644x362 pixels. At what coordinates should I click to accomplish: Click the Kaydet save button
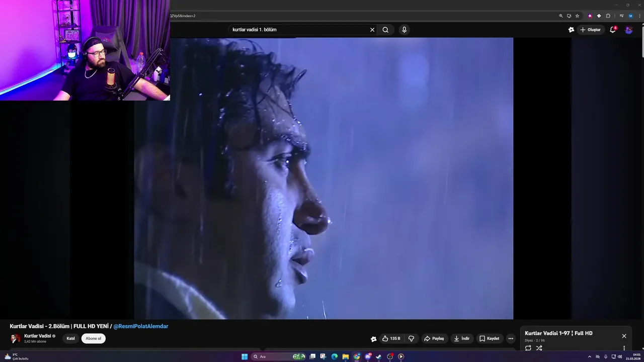(x=490, y=338)
